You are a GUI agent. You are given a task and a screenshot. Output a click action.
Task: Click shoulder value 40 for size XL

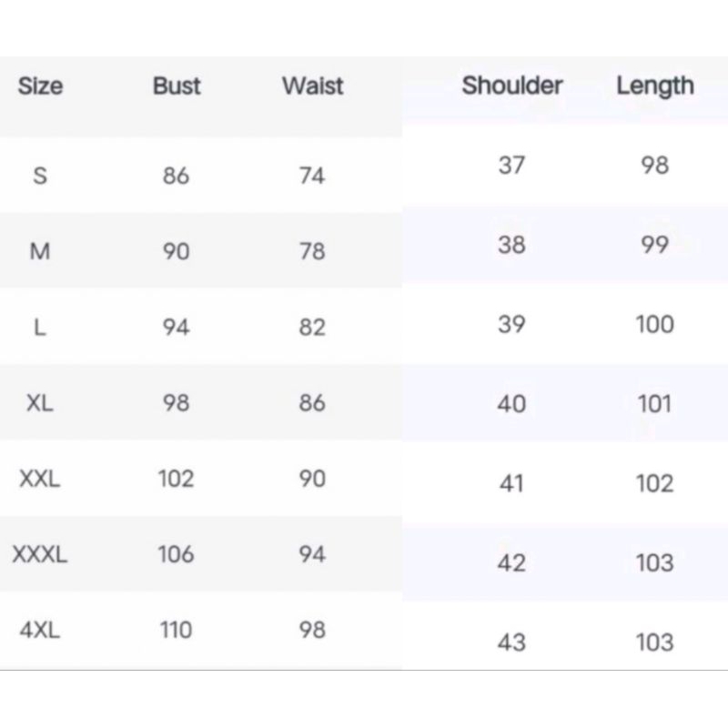[x=511, y=404]
